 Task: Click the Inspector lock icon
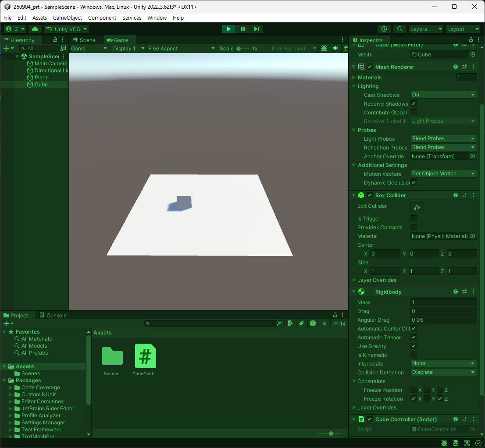tap(471, 39)
